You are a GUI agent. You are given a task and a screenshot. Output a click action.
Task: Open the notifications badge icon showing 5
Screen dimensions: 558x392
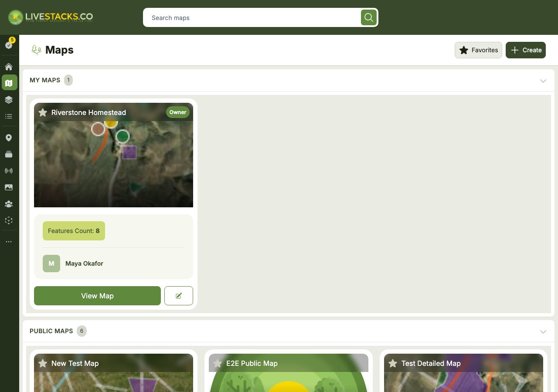pos(9,44)
